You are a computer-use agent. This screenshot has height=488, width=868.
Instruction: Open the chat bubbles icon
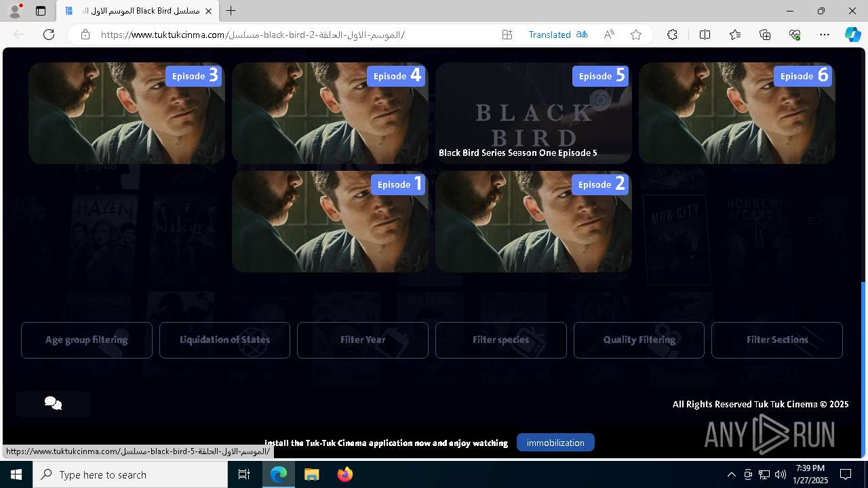coord(53,404)
